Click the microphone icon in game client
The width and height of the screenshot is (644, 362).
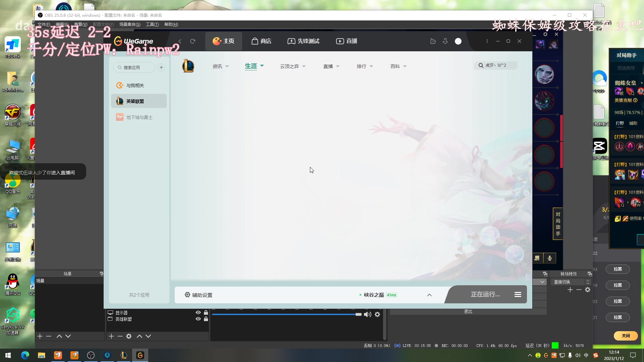[x=550, y=258]
